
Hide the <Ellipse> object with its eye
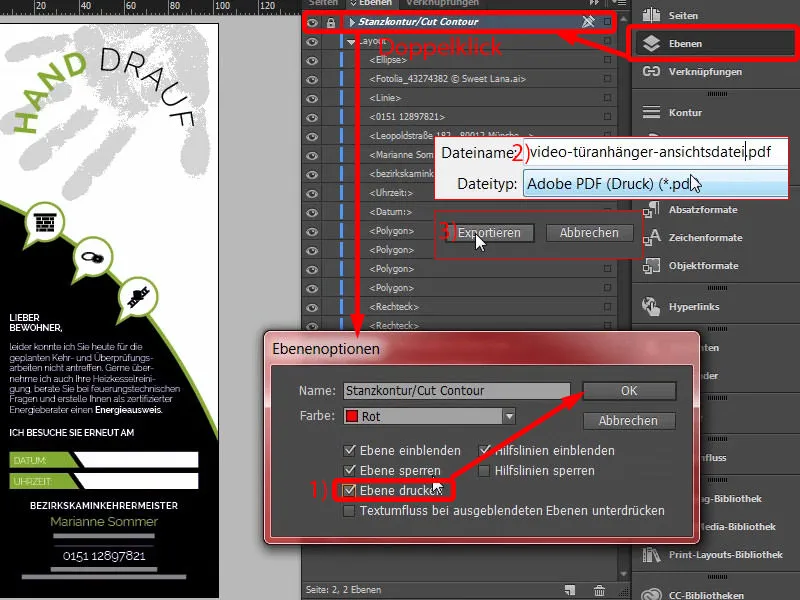[x=312, y=61]
